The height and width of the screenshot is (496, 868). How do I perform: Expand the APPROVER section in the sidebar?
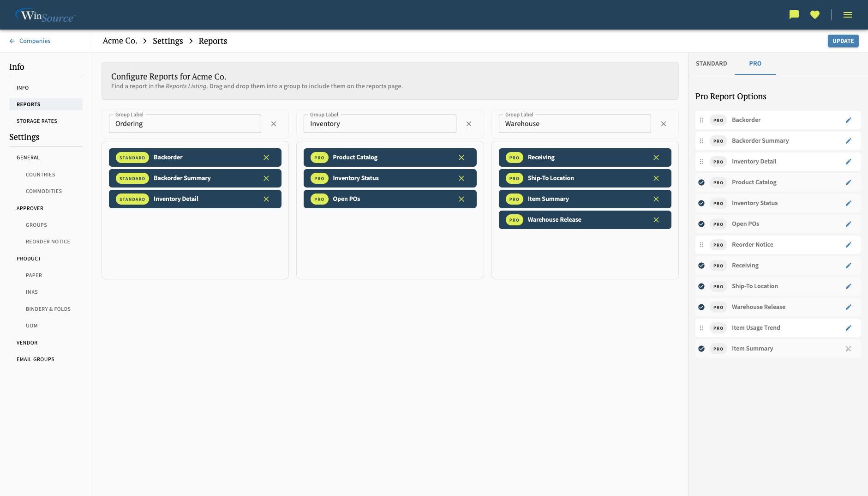point(30,208)
